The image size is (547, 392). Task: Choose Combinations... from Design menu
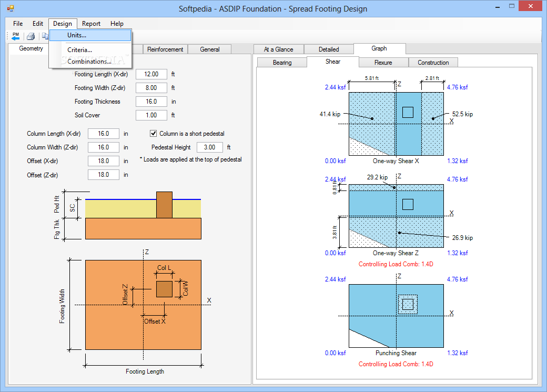coord(90,62)
